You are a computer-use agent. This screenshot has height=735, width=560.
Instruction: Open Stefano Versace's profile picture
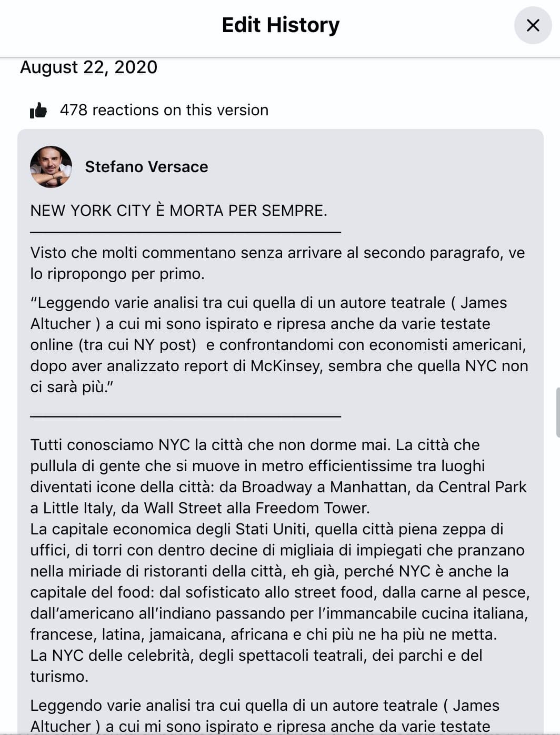[51, 167]
